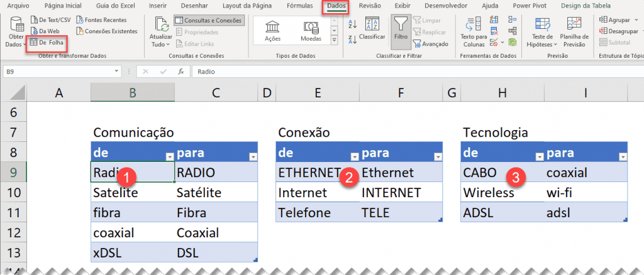Click the Insert Function fx button
This screenshot has width=644, height=275.
[180, 72]
